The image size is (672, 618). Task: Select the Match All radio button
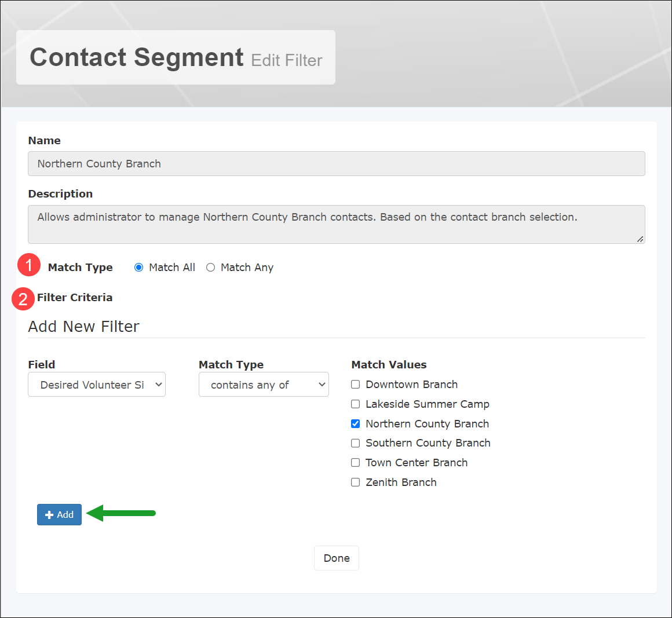tap(138, 267)
